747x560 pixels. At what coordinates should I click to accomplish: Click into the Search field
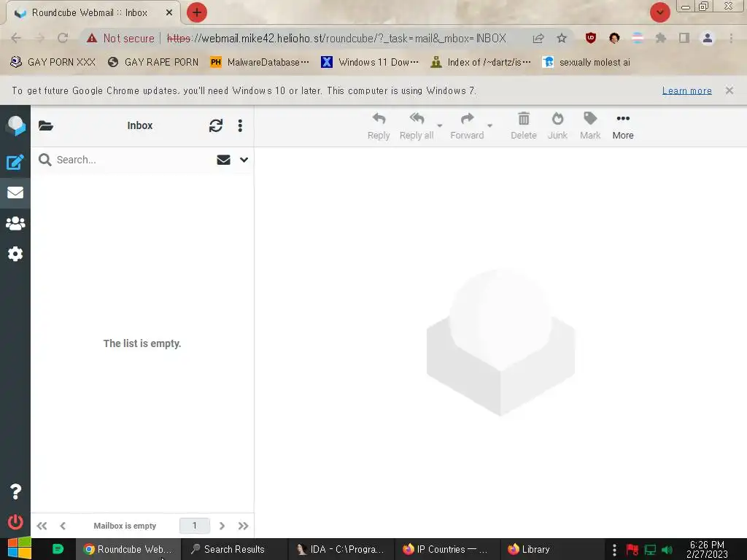(133, 160)
